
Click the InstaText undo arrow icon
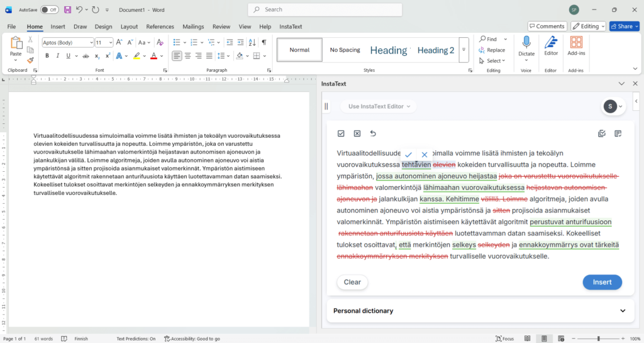[x=373, y=133]
